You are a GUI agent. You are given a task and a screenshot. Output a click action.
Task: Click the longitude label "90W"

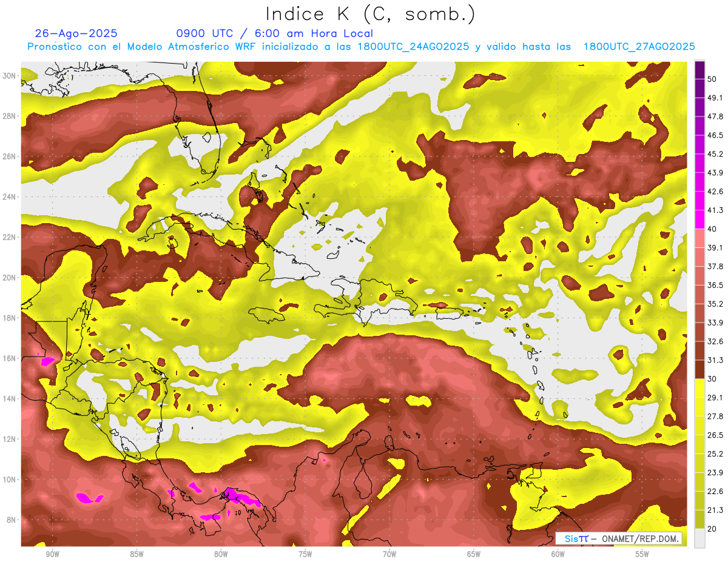point(53,554)
